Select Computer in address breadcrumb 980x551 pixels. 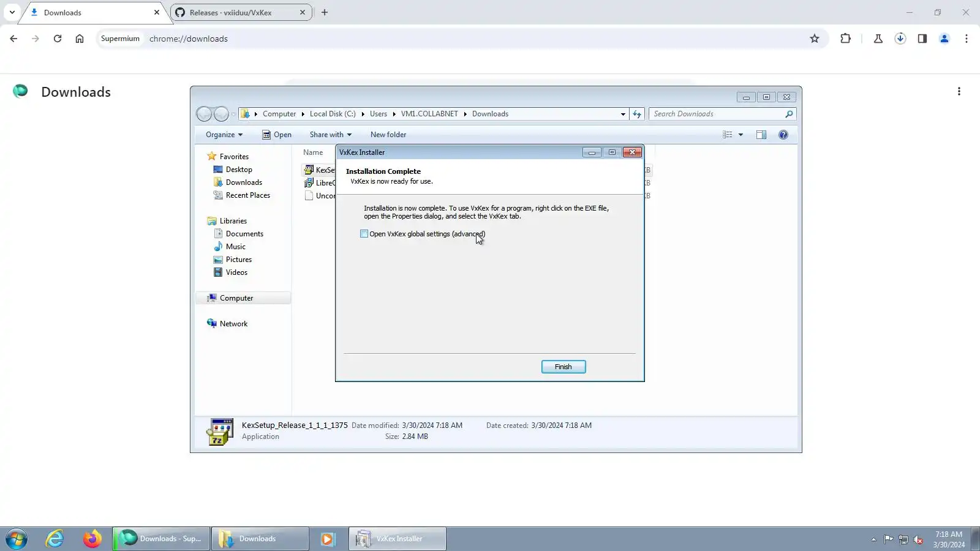click(279, 114)
